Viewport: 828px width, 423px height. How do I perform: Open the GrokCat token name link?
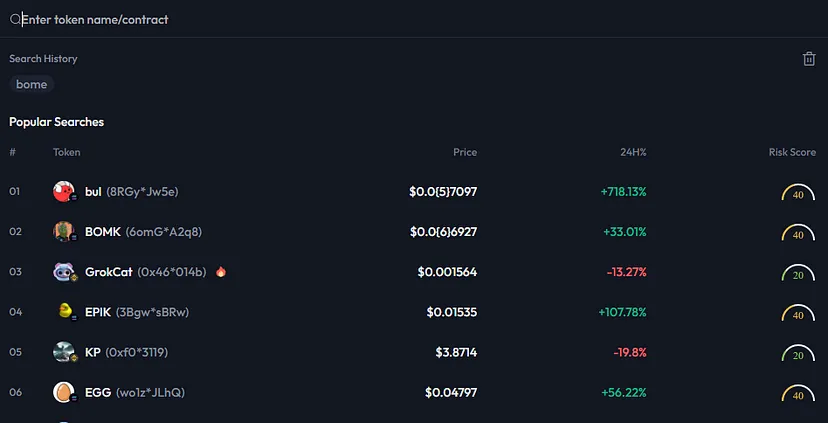(x=109, y=272)
